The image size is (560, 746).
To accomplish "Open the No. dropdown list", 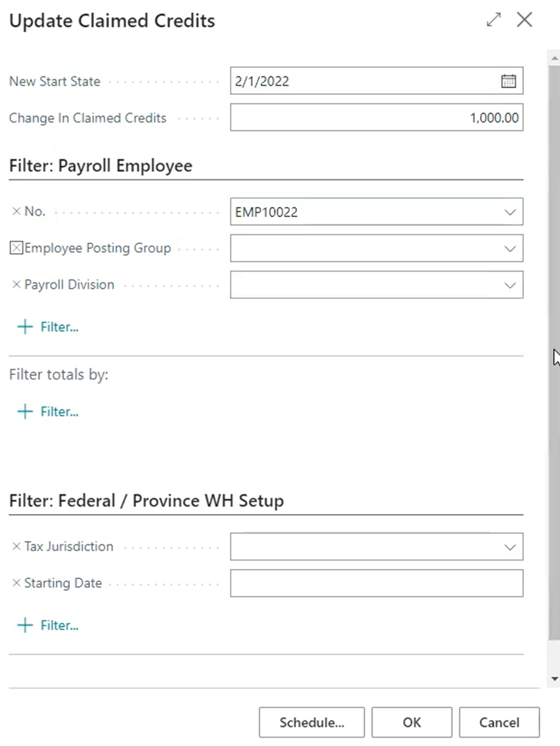I will pos(509,212).
